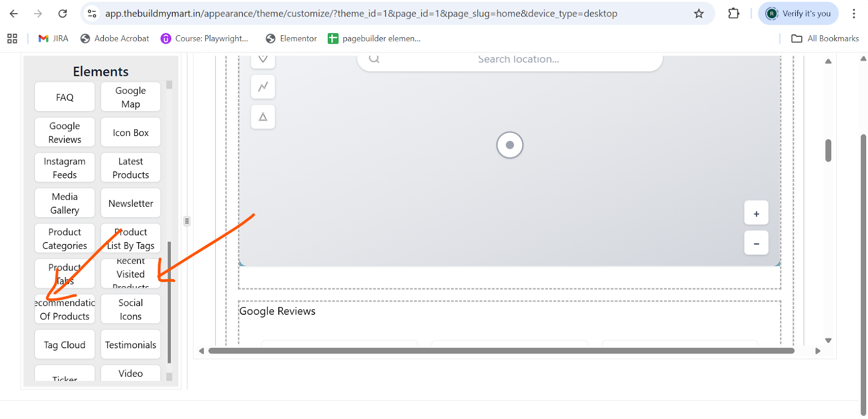Screen dimensions: 868x419
Task: Select the Icon Box element
Action: 131,132
